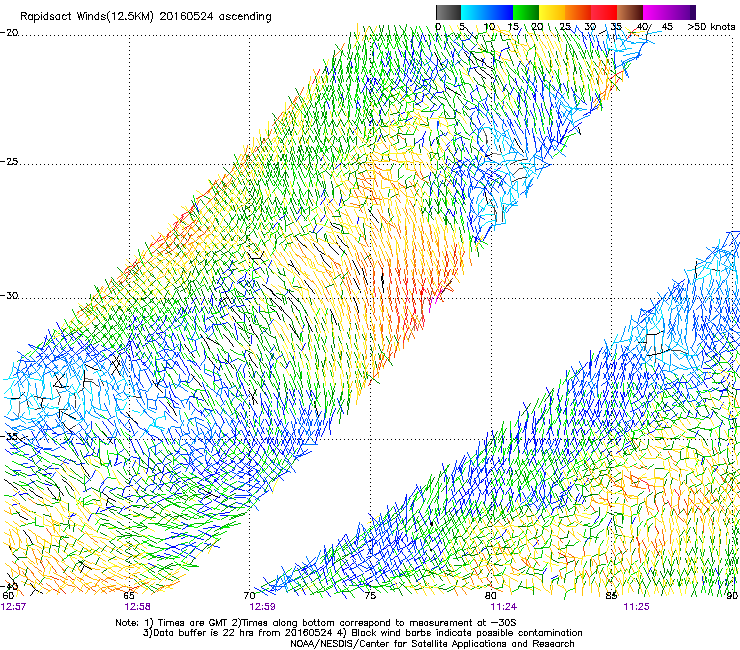
Task: Click the legend scale value '15'
Action: pyautogui.click(x=513, y=27)
